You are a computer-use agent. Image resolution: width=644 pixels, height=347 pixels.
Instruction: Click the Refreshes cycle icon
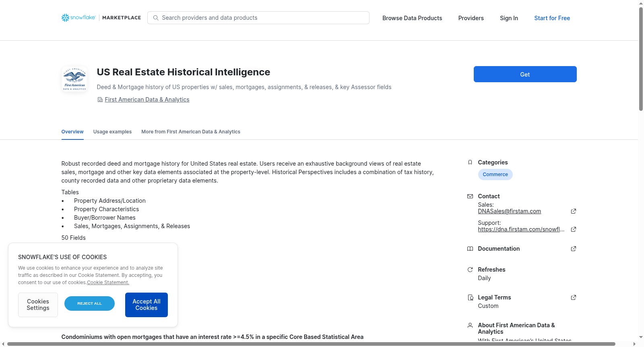click(x=470, y=270)
